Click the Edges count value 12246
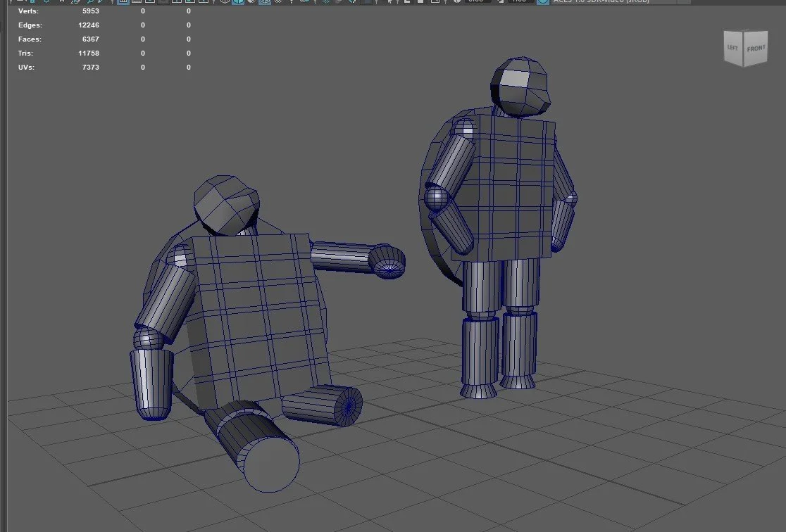This screenshot has width=786, height=532. (89, 25)
